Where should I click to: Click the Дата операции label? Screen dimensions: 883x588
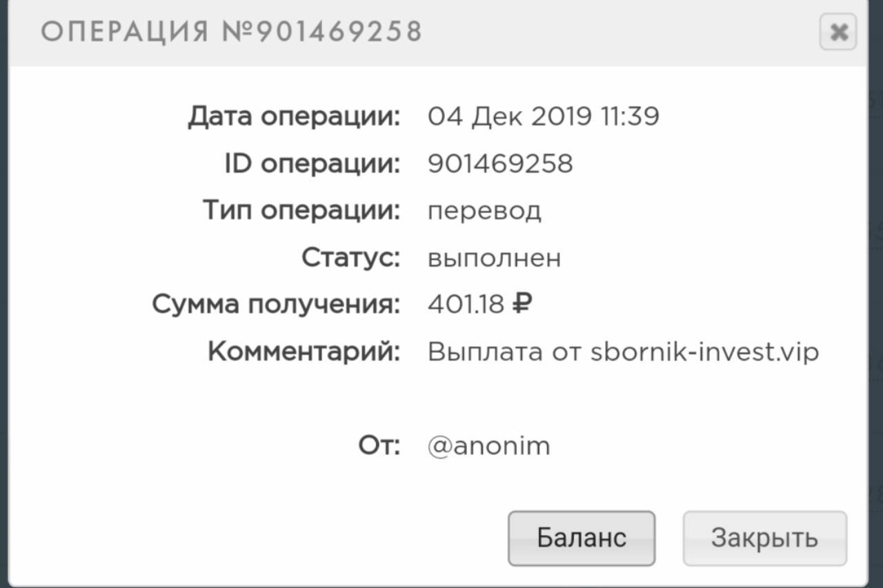click(294, 116)
